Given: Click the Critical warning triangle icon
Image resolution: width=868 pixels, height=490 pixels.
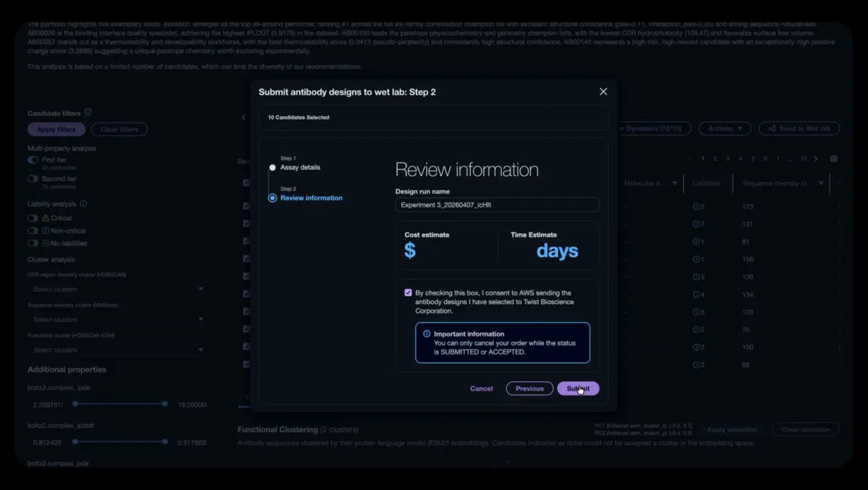Looking at the screenshot, I should 46,218.
